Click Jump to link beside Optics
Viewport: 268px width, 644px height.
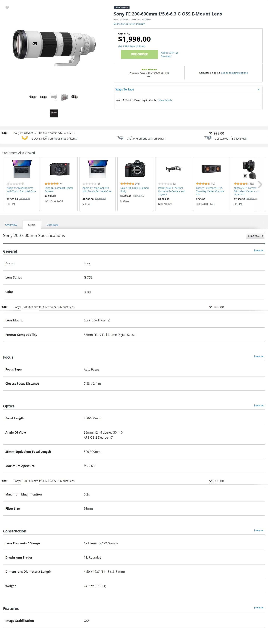click(259, 405)
